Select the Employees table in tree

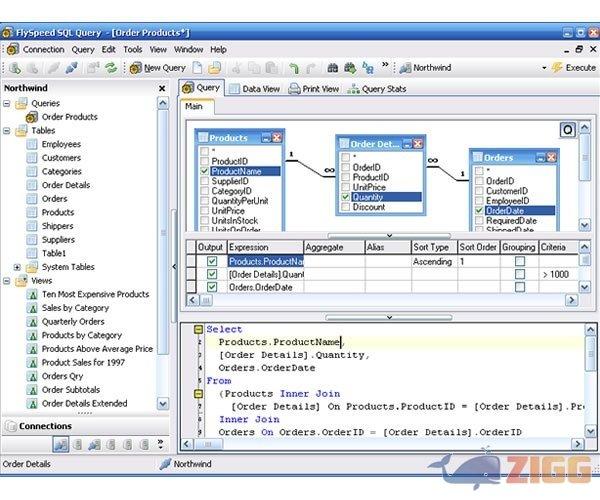tap(61, 144)
